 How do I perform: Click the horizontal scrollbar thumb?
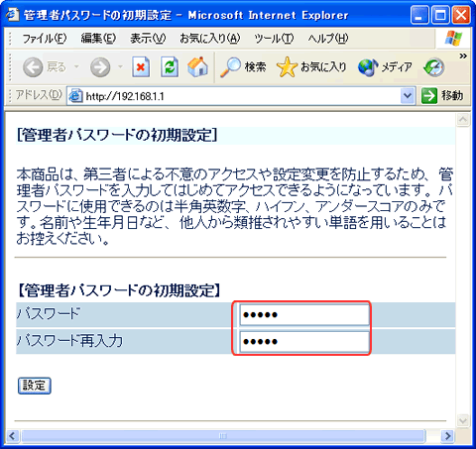coord(223,436)
